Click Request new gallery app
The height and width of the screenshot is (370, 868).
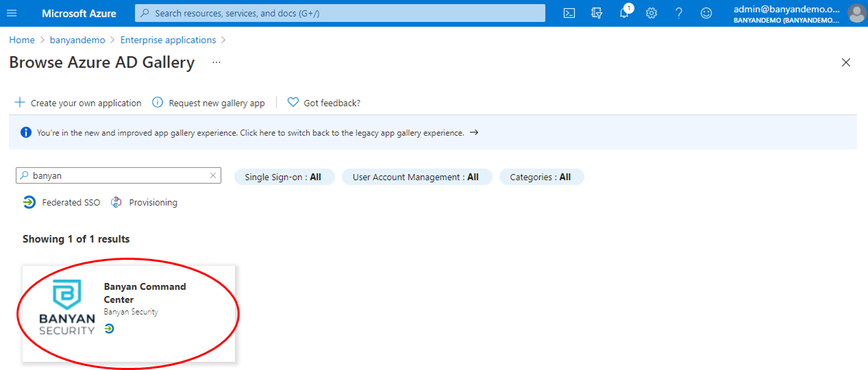(x=208, y=103)
